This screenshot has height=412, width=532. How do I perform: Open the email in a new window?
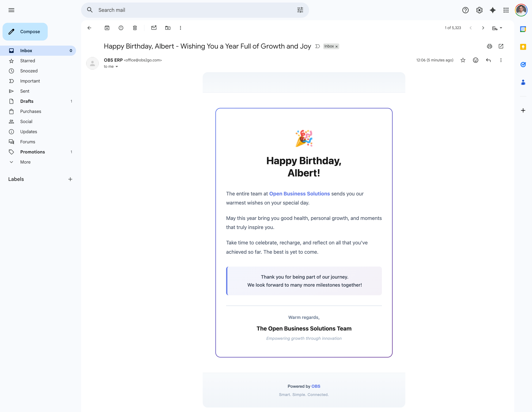pyautogui.click(x=501, y=46)
